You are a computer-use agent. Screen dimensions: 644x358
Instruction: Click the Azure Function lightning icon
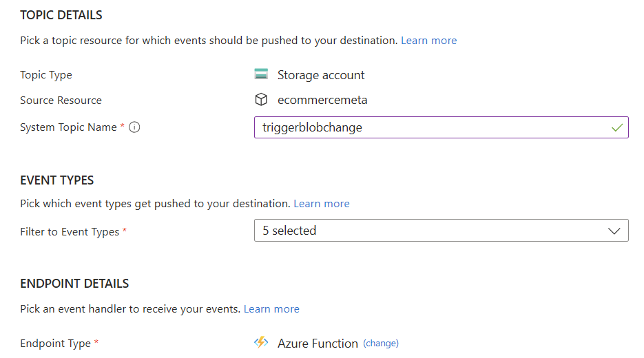261,342
